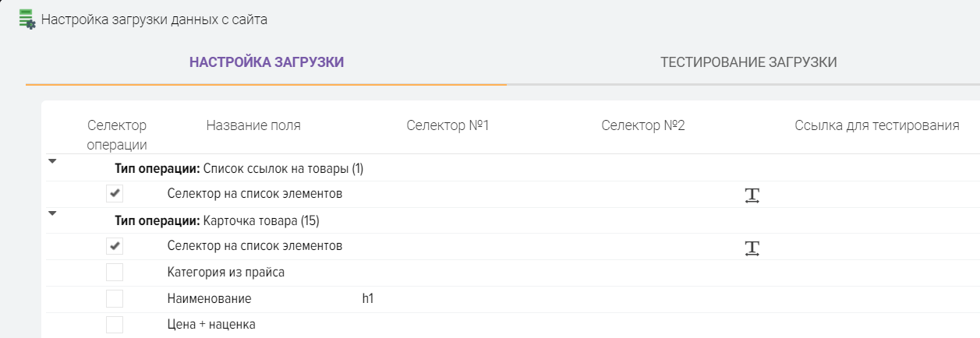Click the data load settings icon in title

coord(27,19)
